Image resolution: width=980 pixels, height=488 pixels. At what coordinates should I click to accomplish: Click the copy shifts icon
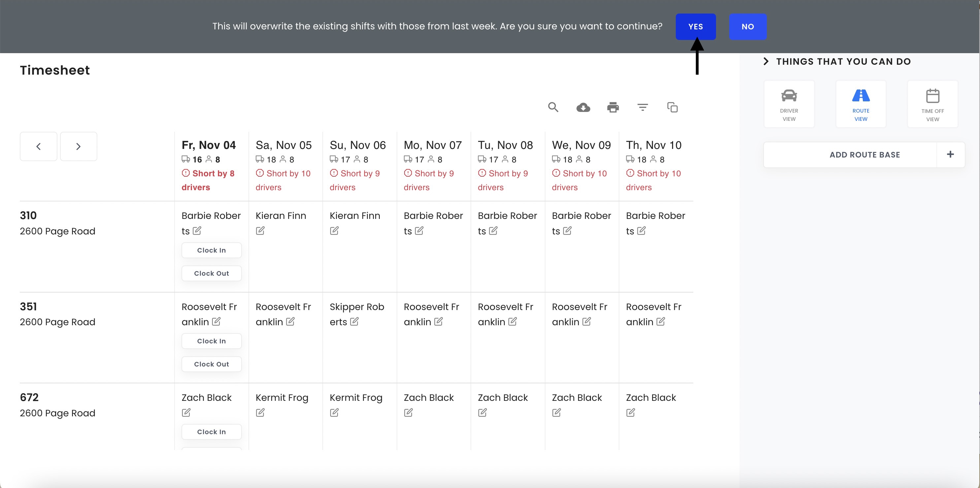click(672, 107)
